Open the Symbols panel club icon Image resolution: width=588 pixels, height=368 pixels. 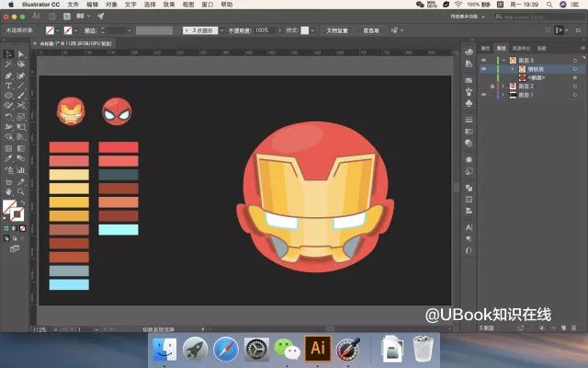[x=469, y=103]
